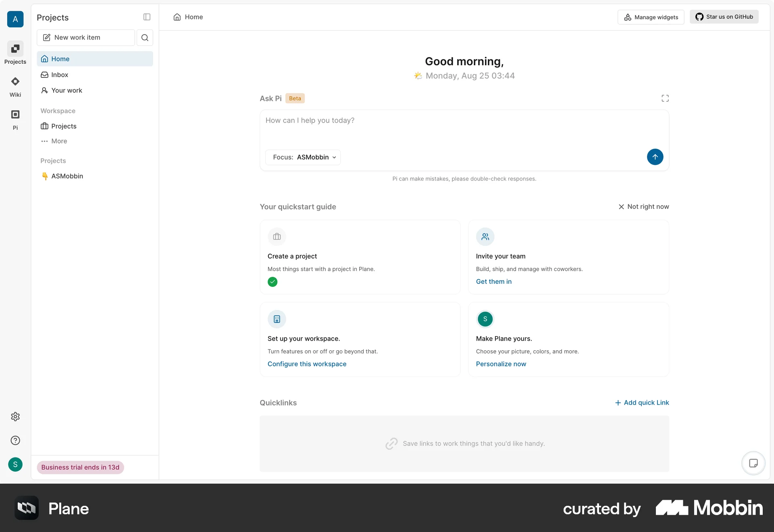Click Manage widgets button
Viewport: 774px width, 532px height.
click(x=651, y=17)
